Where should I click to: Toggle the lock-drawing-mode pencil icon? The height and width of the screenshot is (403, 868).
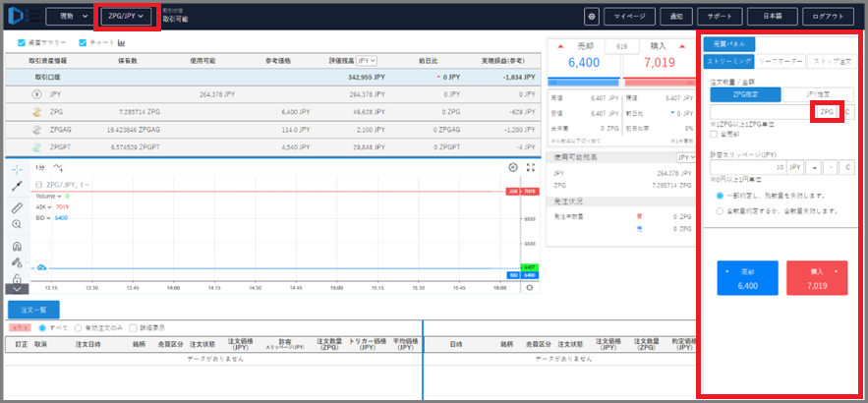point(17,262)
